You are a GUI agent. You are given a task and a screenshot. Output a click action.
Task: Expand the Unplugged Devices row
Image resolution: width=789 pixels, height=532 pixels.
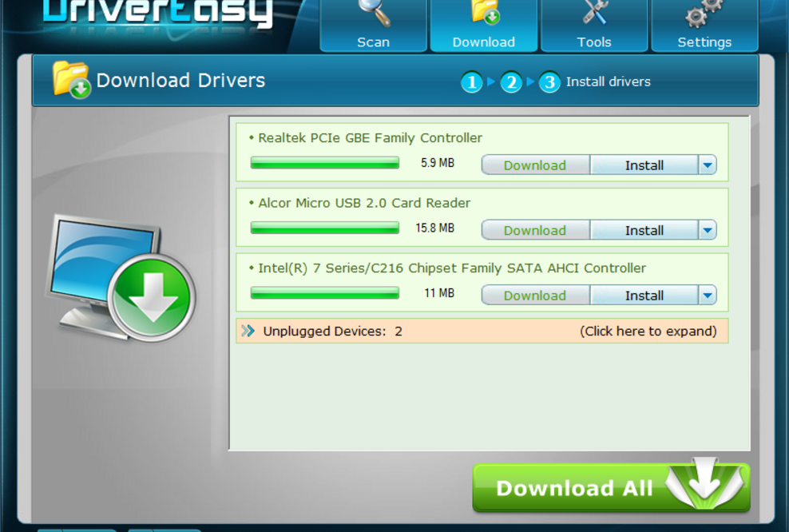(x=648, y=331)
